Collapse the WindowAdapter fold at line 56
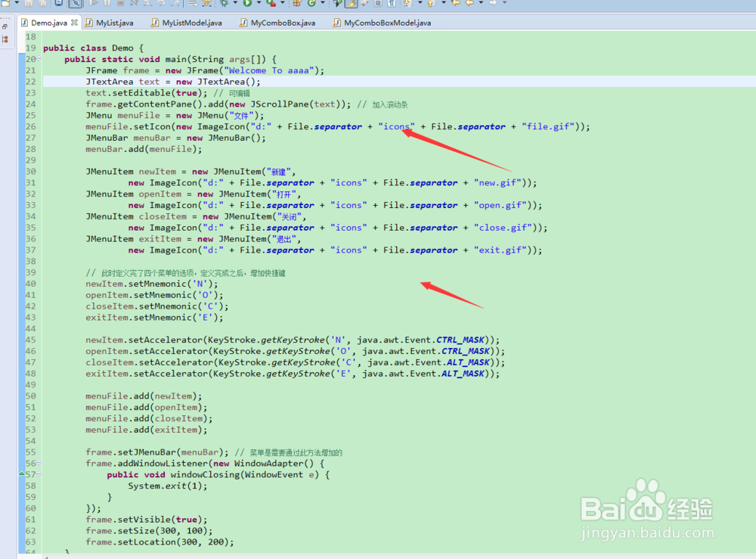Image resolution: width=756 pixels, height=559 pixels. pos(39,463)
